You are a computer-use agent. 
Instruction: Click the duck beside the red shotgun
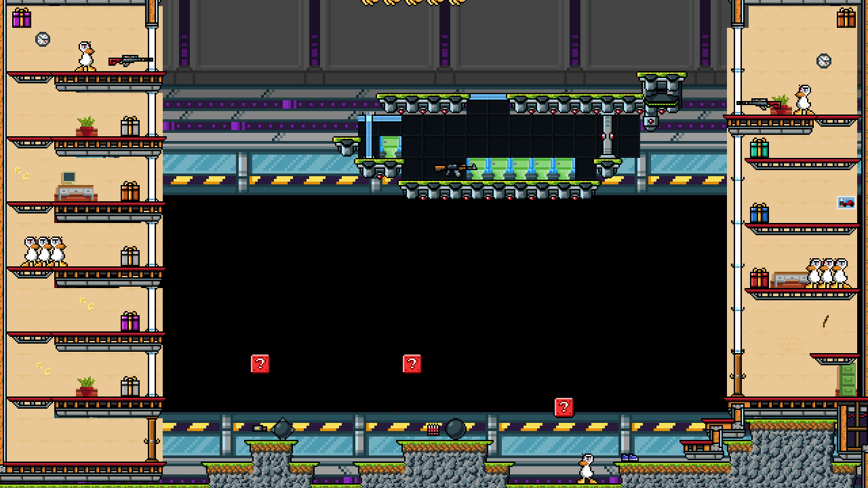[x=85, y=56]
